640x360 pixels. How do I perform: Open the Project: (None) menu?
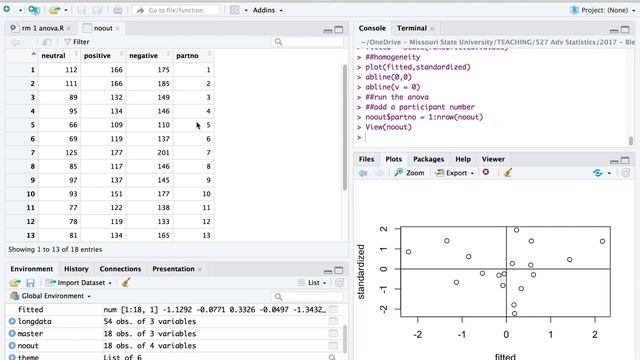pyautogui.click(x=603, y=10)
